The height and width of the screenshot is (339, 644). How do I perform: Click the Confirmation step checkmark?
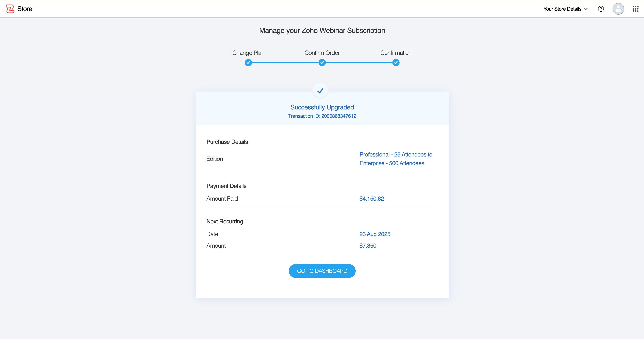396,63
